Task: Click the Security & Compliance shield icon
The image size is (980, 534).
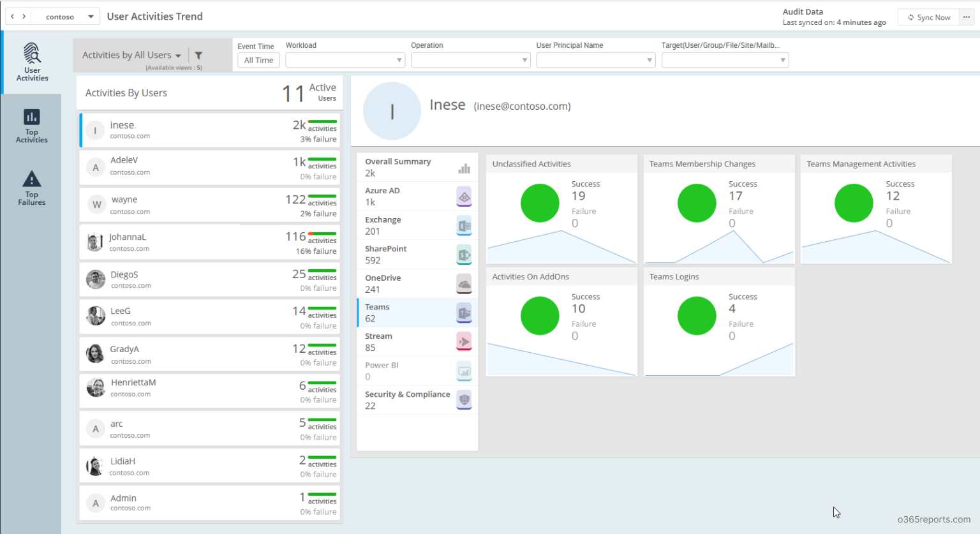Action: point(464,400)
